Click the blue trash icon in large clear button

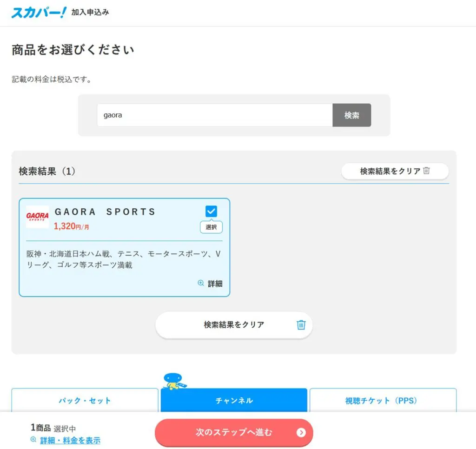click(301, 324)
